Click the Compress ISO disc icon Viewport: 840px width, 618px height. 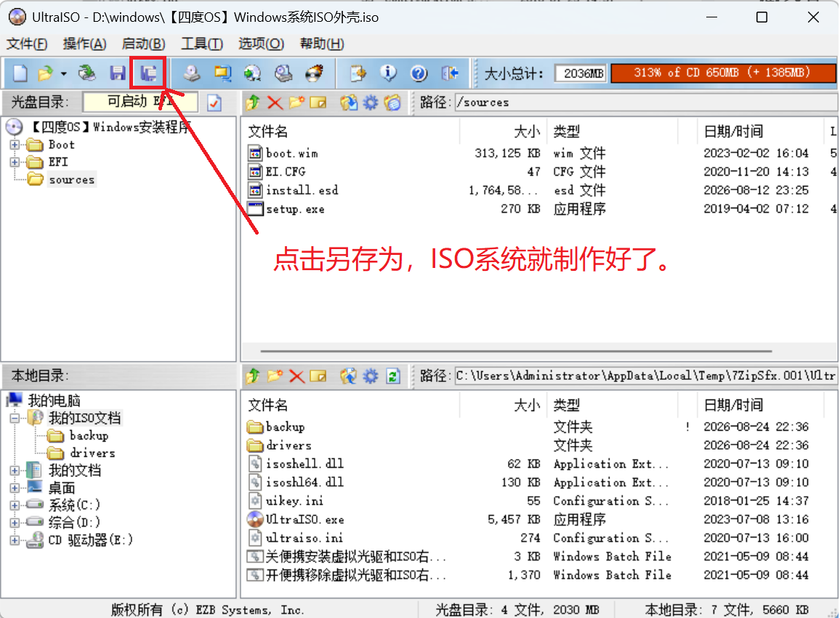[x=252, y=73]
